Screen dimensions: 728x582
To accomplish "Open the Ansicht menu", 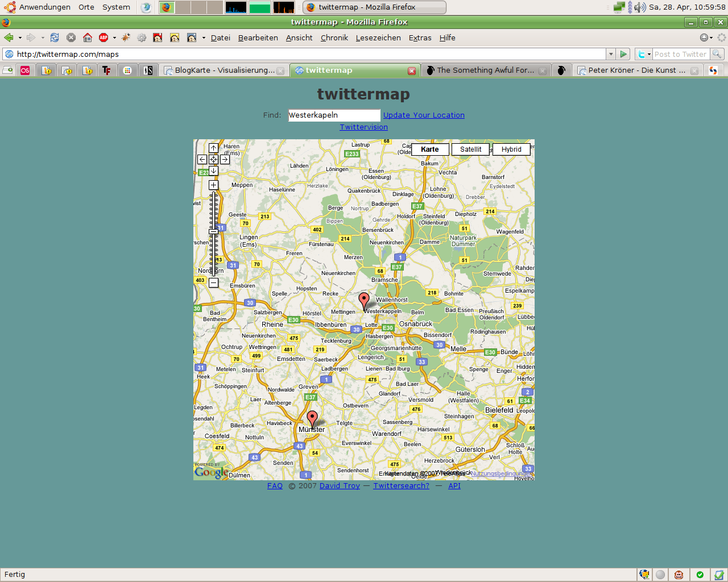I will [x=299, y=38].
